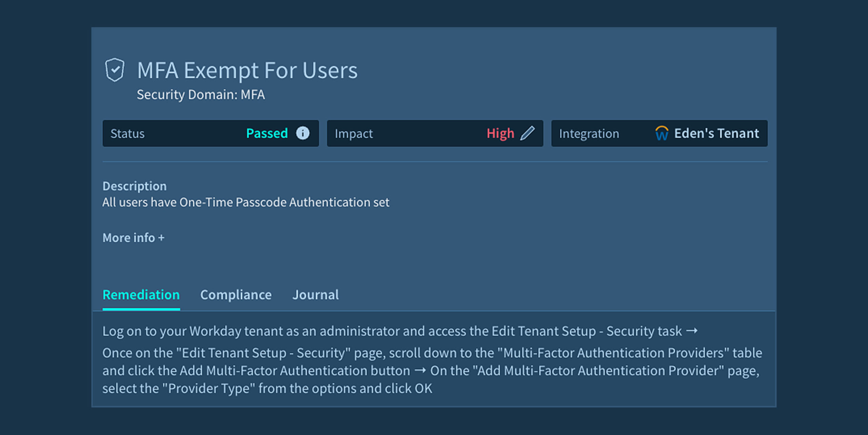Image resolution: width=868 pixels, height=435 pixels.
Task: Click the pencil icon to edit Impact
Action: coord(528,133)
